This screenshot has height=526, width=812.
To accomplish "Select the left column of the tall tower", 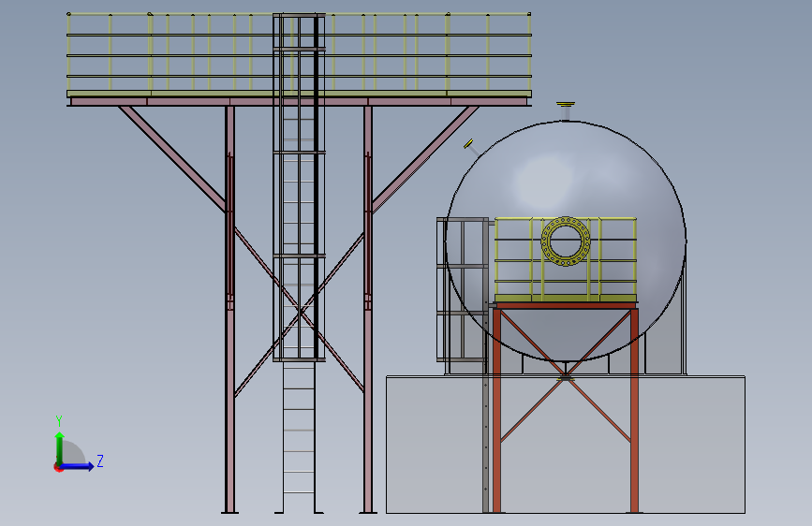I will [230, 310].
